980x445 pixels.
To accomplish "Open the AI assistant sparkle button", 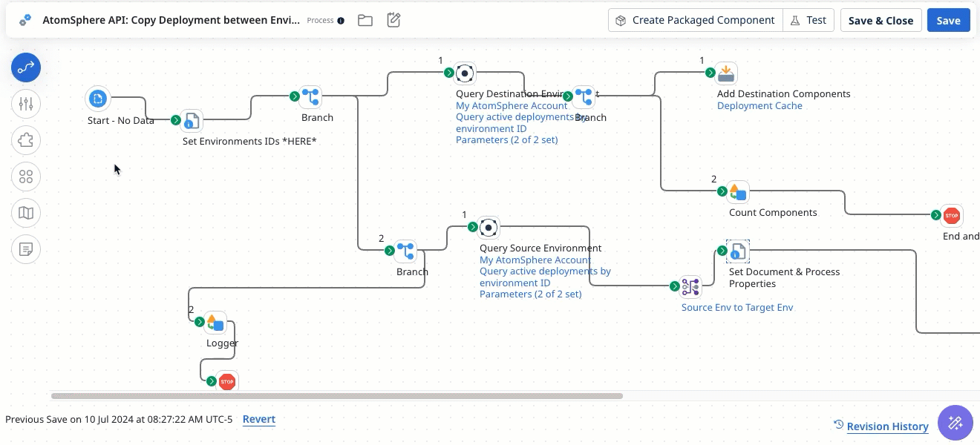I will (x=955, y=423).
